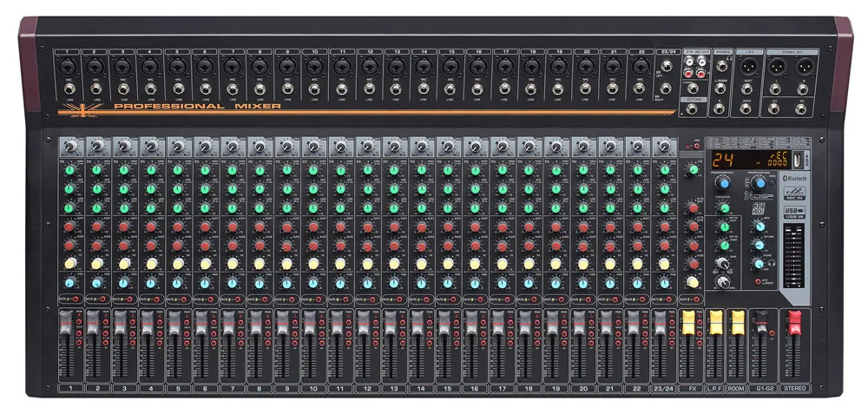Click the cyan MP3 level knob
The image size is (868, 414).
pyautogui.click(x=760, y=227)
